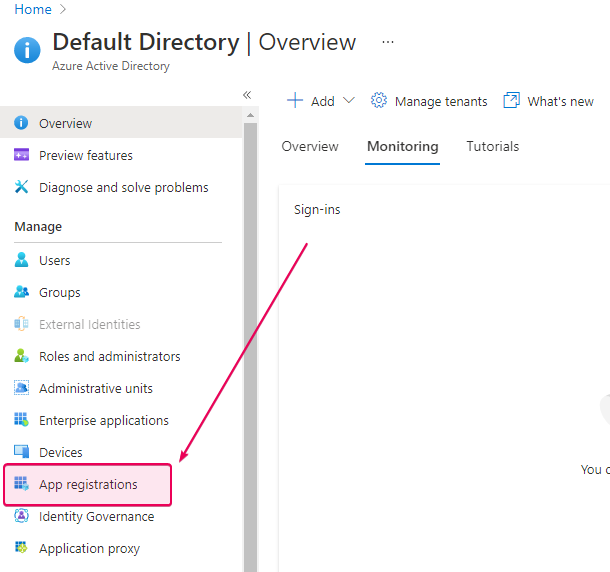610x572 pixels.
Task: Open Enterprise applications menu item
Action: (x=104, y=421)
